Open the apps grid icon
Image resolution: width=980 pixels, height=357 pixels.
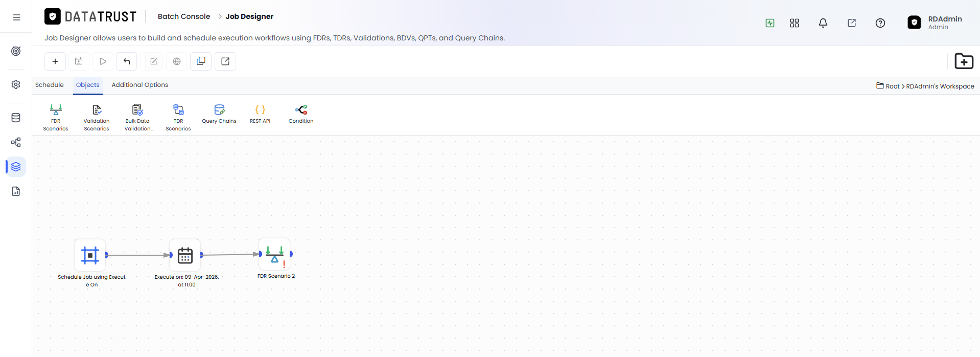coord(795,23)
